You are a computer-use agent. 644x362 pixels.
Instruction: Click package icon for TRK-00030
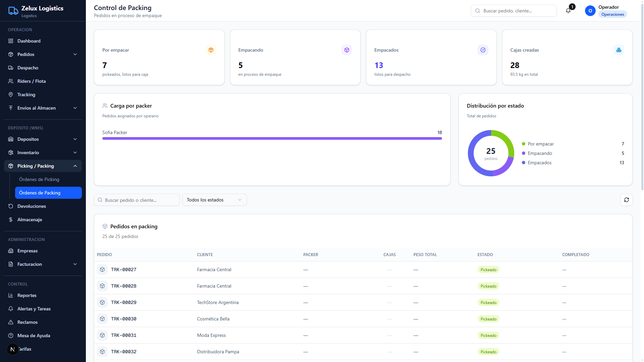102,319
